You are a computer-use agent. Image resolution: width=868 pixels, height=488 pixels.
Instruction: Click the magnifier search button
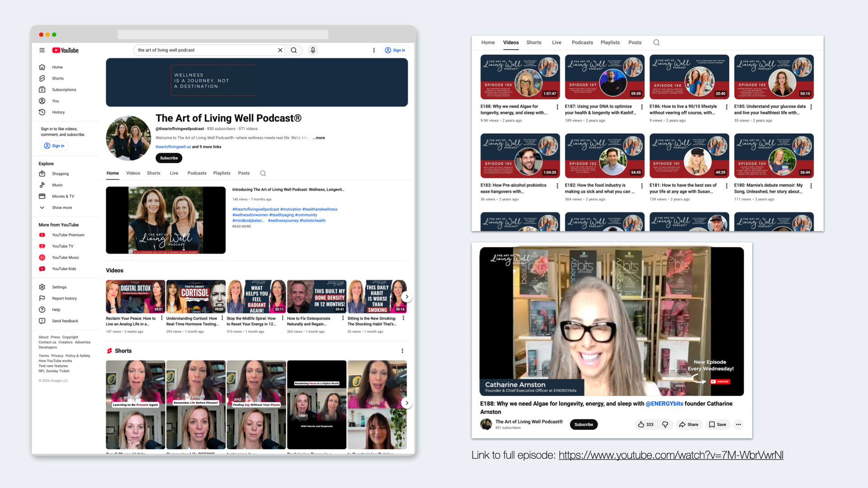(x=294, y=50)
